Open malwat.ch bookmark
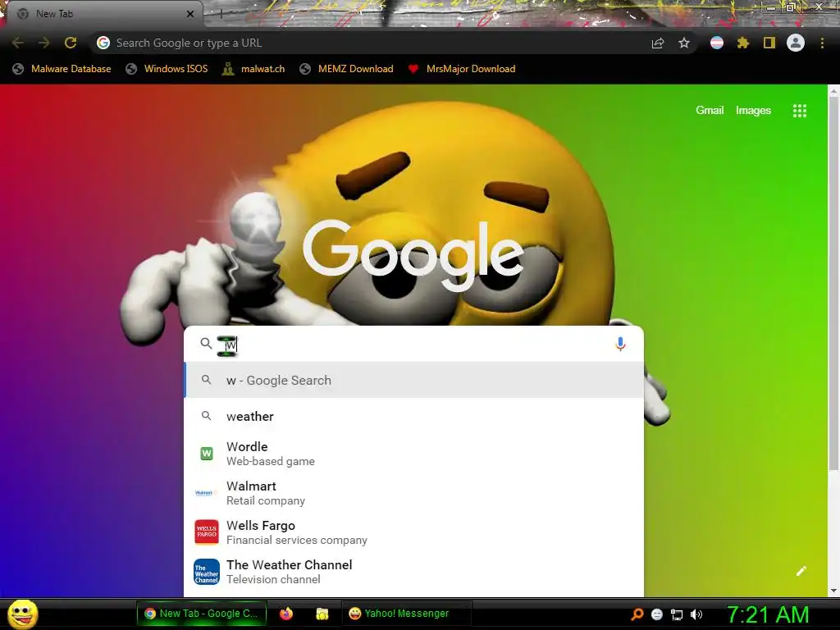 coord(253,69)
